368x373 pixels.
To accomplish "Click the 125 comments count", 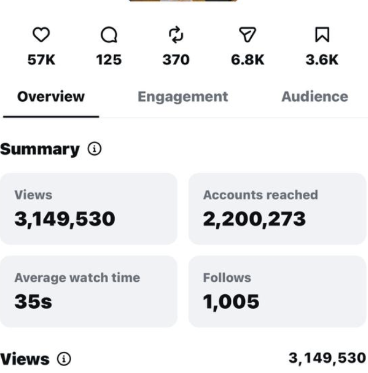I will pos(109,60).
